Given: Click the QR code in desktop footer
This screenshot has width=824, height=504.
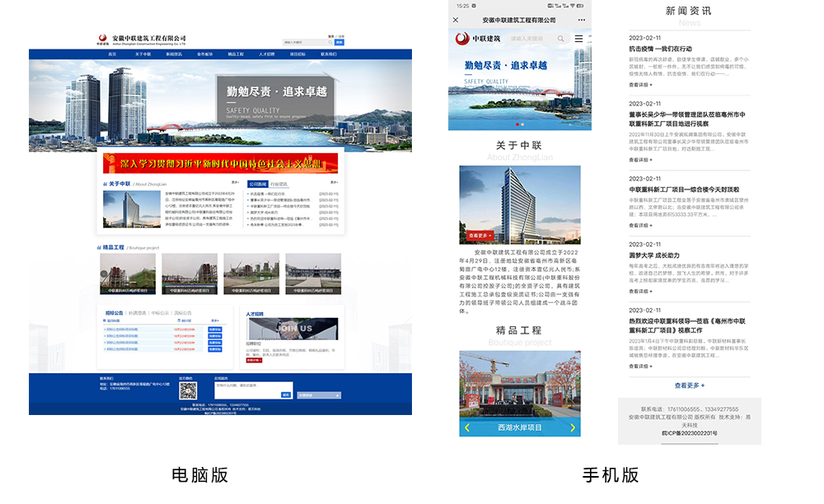Looking at the screenshot, I should (x=189, y=390).
